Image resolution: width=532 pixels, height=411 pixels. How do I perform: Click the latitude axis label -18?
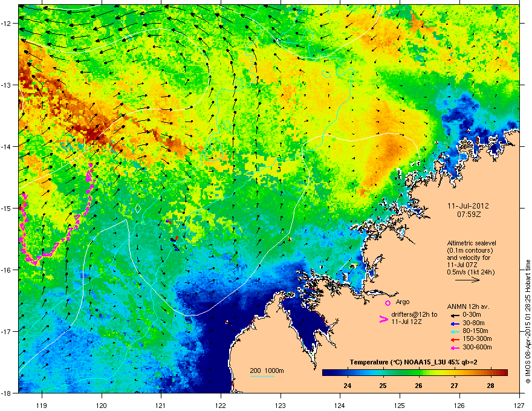pos(7,393)
